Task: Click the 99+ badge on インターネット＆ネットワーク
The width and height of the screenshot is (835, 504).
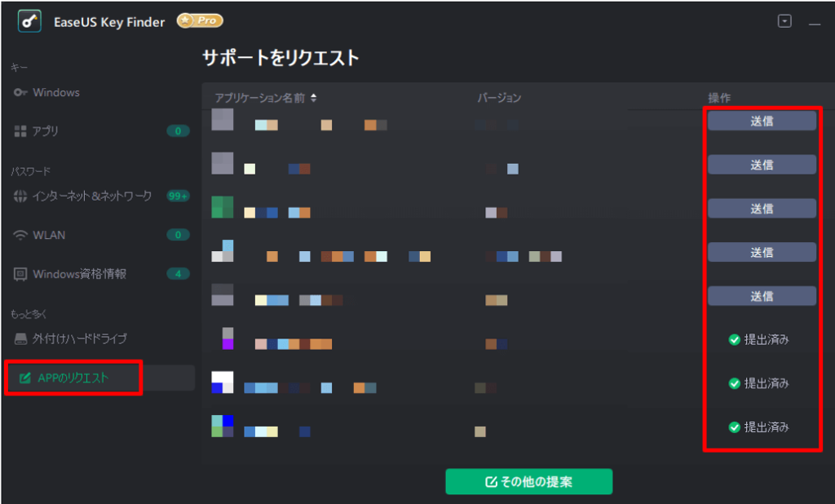Action: (176, 196)
